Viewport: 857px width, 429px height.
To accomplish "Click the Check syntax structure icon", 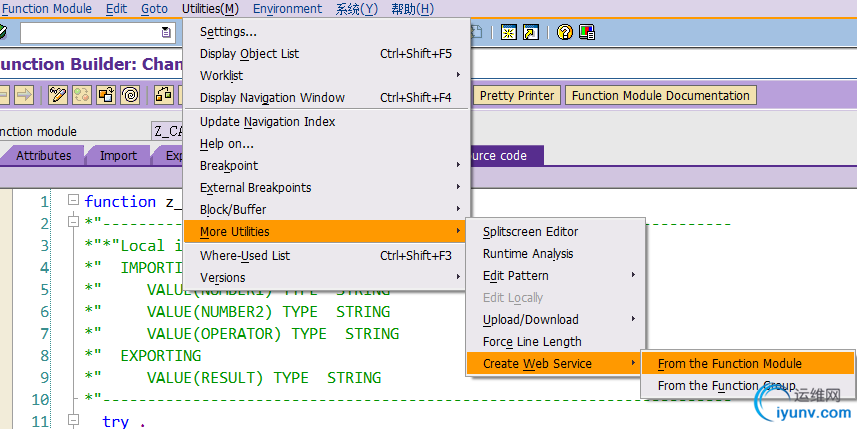I will 164,95.
